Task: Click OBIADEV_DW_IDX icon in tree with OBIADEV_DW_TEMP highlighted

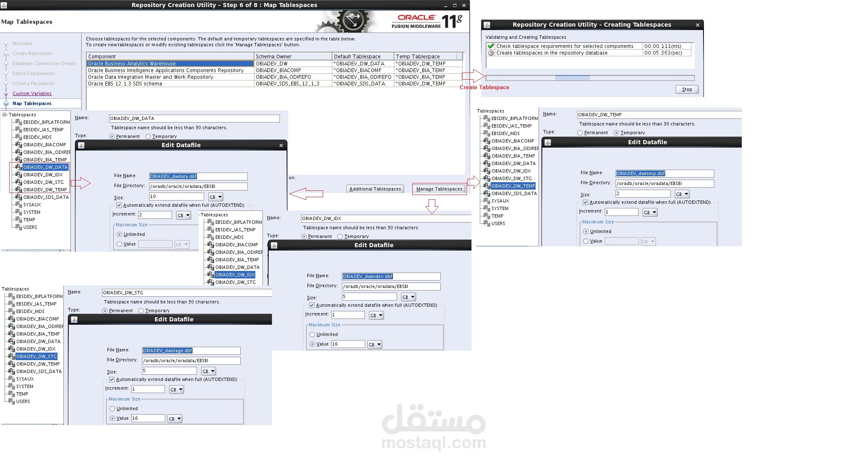Action: tap(486, 171)
